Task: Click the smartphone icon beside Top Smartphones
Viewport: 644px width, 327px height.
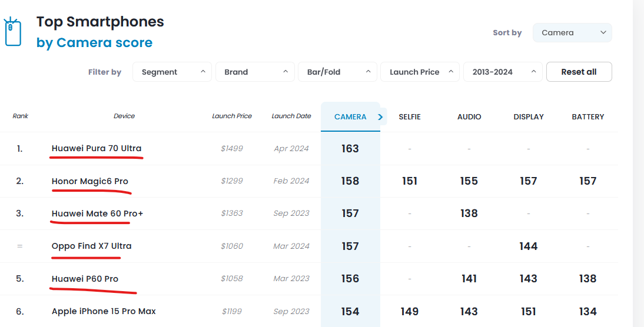Action: (x=12, y=32)
